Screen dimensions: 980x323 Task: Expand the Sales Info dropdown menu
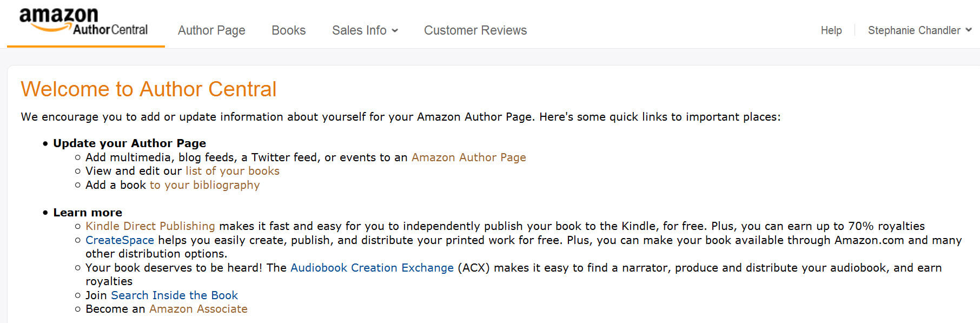point(364,30)
